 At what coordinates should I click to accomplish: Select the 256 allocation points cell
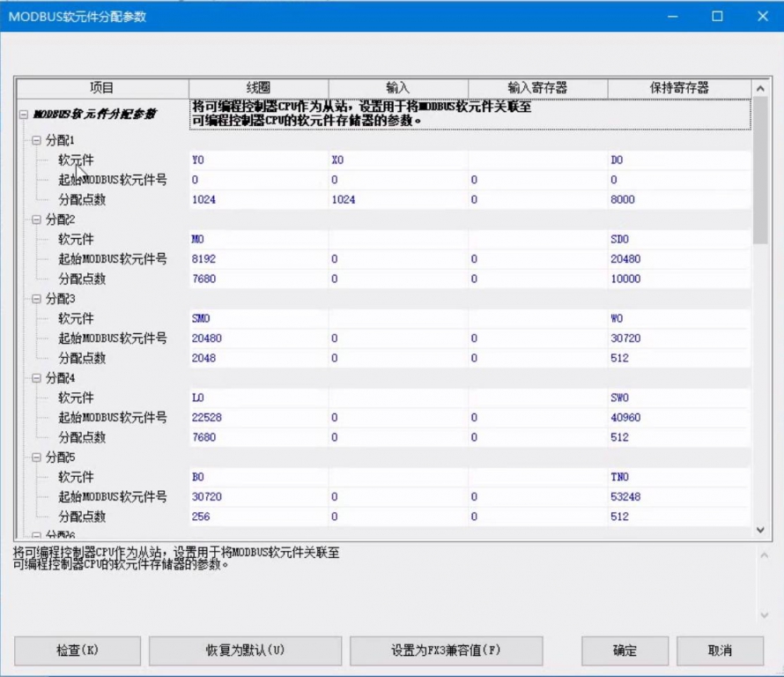[258, 517]
